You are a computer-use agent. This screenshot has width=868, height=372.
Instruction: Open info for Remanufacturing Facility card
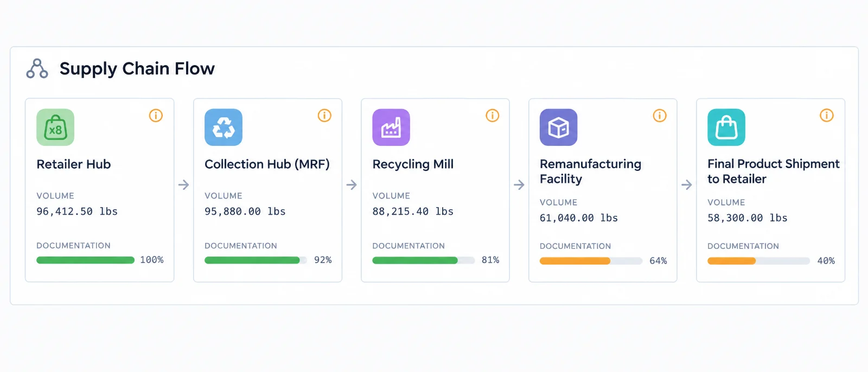pyautogui.click(x=660, y=116)
